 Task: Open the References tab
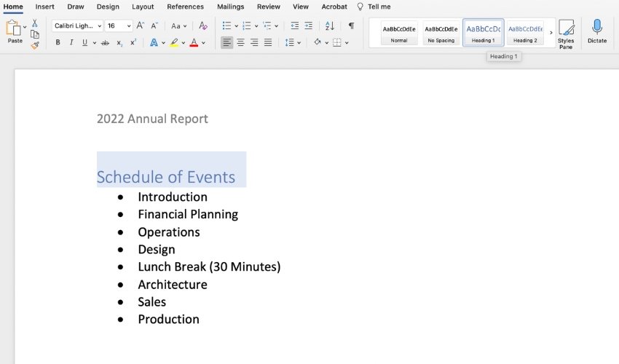[x=185, y=7]
